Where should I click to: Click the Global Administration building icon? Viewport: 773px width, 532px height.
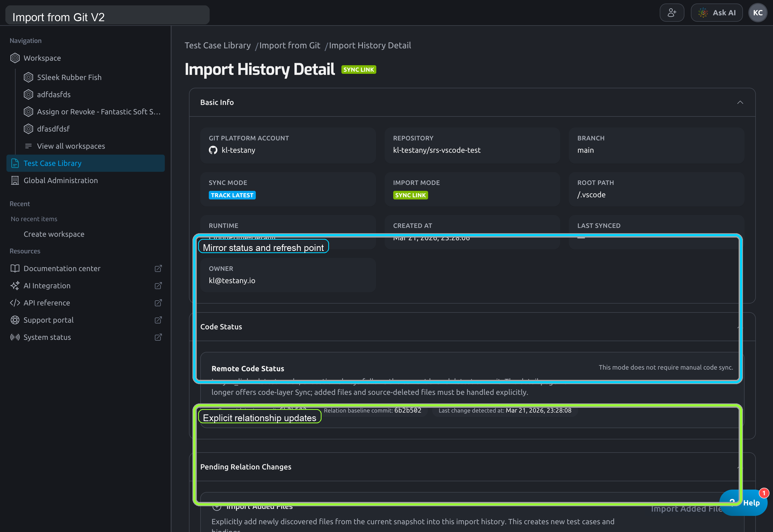pyautogui.click(x=15, y=180)
